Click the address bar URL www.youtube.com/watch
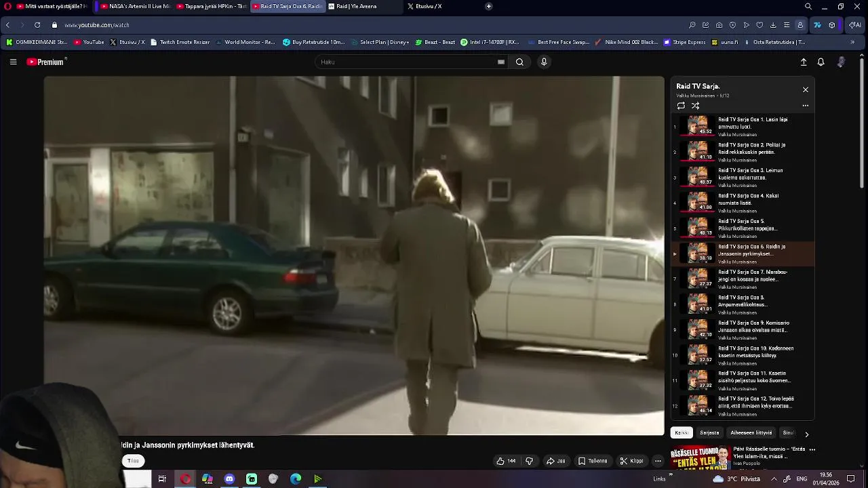Screen dimensions: 868x488 click(x=97, y=25)
